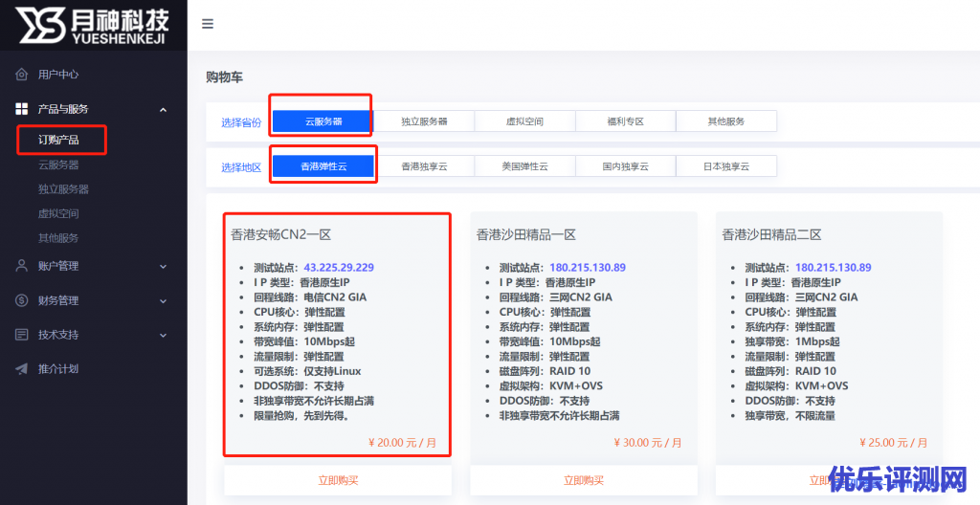The image size is (980, 505).
Task: Collapse the 产品与服务 menu chevron
Action: tap(163, 110)
